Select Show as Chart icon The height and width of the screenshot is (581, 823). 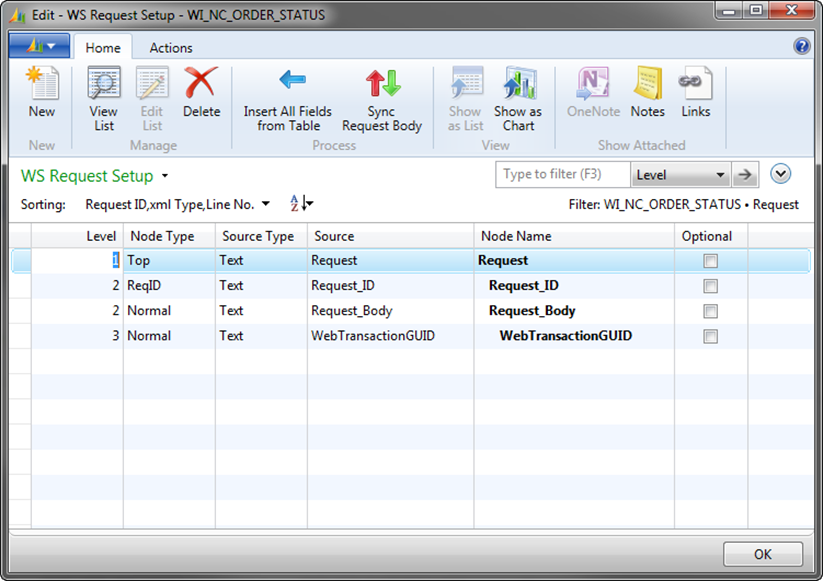(x=518, y=85)
